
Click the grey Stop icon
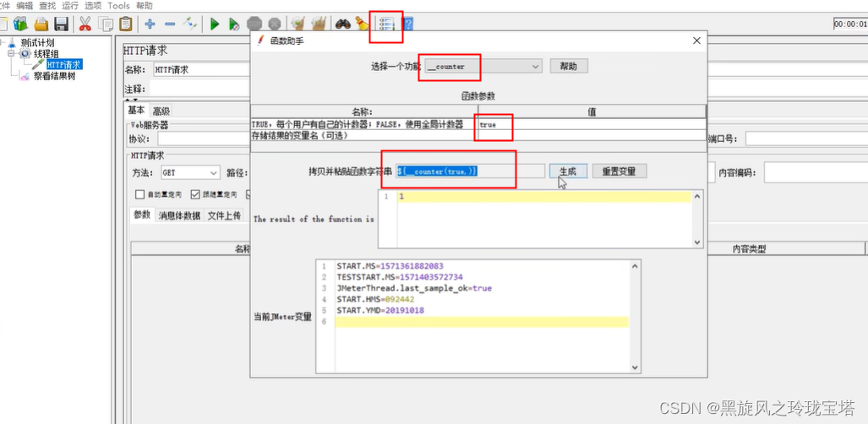254,24
